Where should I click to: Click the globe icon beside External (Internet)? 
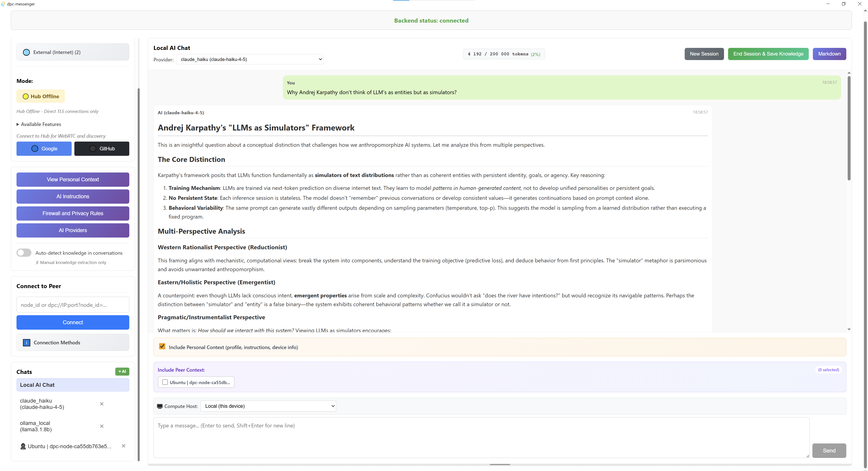tap(26, 52)
